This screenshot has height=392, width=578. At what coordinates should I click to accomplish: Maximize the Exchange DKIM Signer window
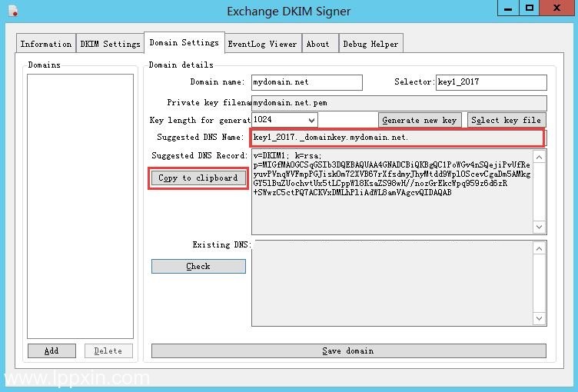530,8
